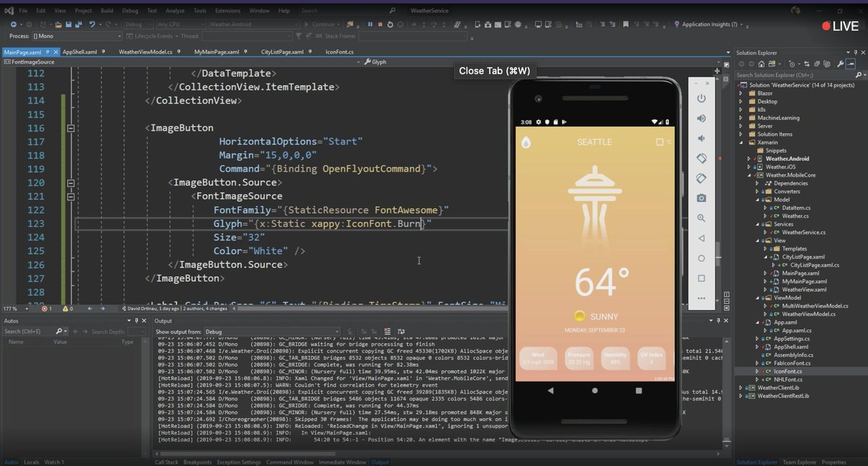868x466 pixels.
Task: Toggle the checkbox in phone app header
Action: 660,143
